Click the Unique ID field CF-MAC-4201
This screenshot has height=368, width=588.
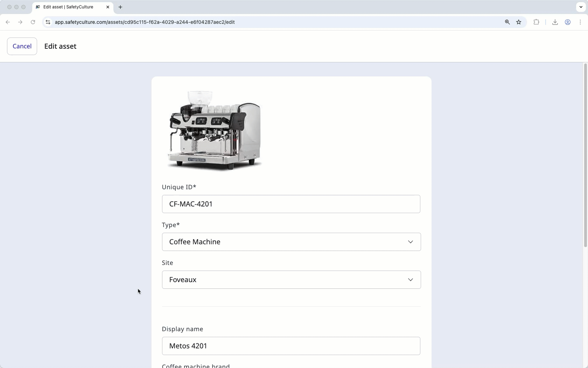tap(291, 204)
